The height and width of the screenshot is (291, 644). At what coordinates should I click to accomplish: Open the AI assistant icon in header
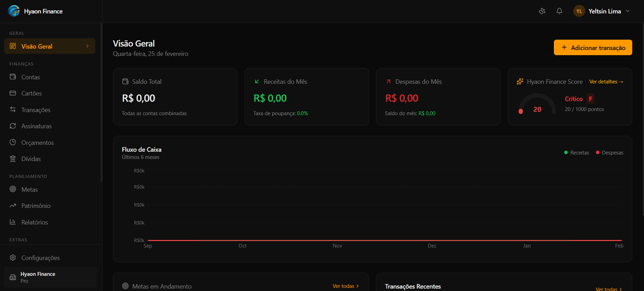click(542, 11)
